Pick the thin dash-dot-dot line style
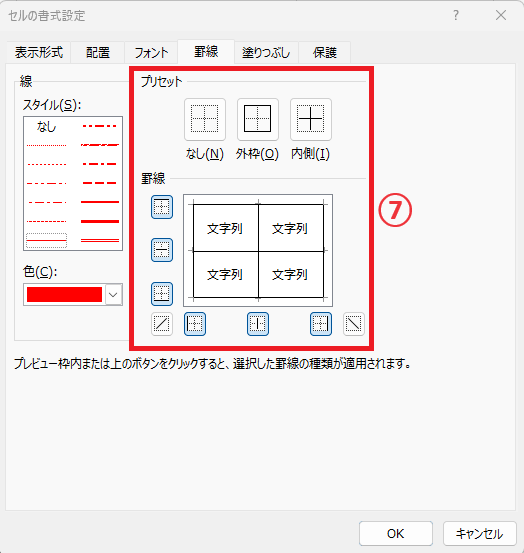Viewport: 524px width, 553px height. [x=47, y=183]
